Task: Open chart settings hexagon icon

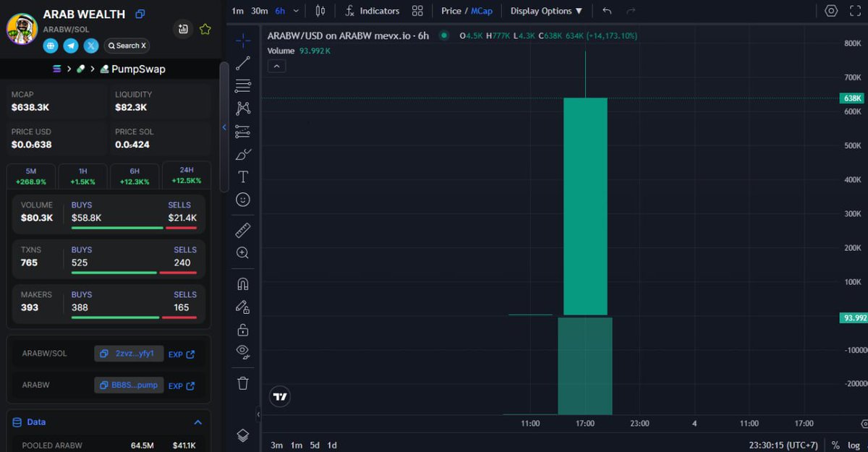Action: pos(831,11)
